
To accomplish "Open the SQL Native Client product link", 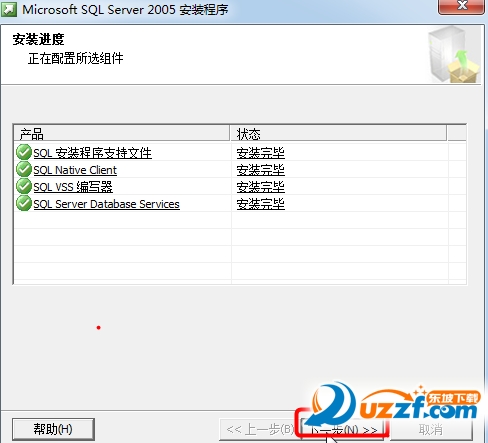I will click(75, 170).
